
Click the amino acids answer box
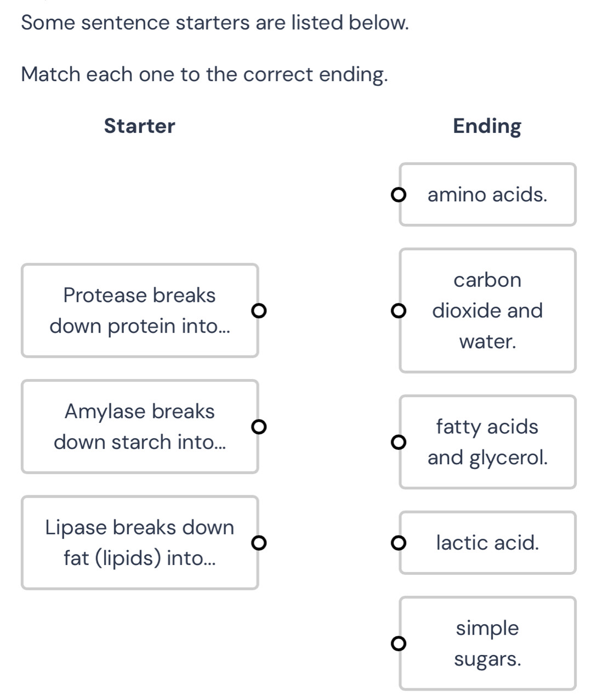click(487, 194)
